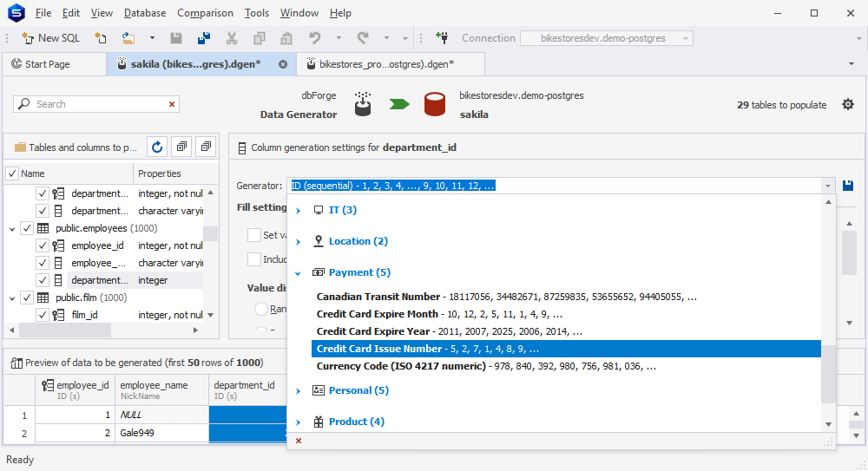Viewport: 868px width, 471px height.
Task: Click the cut scissors icon
Action: [x=232, y=38]
